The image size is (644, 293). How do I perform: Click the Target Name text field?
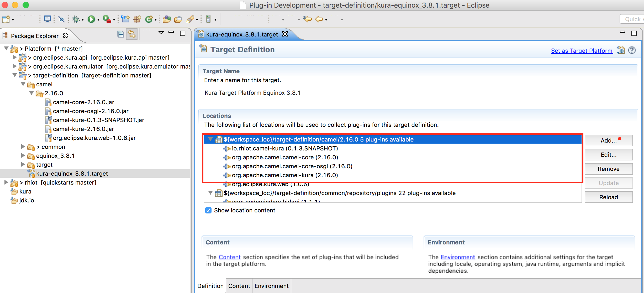point(416,93)
